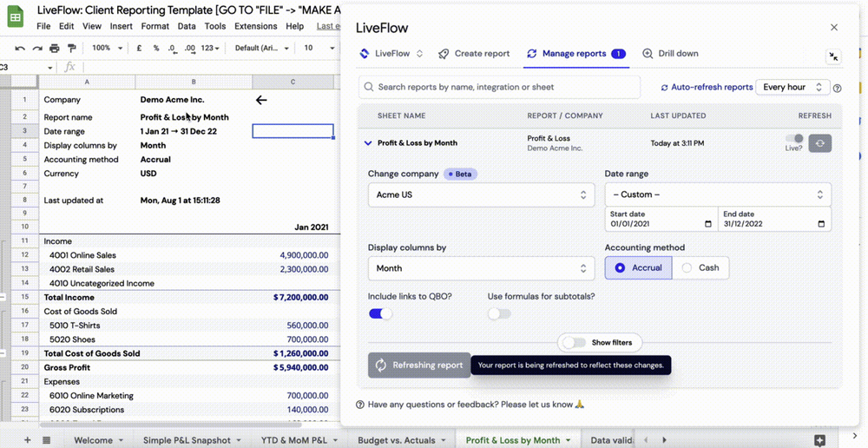The height and width of the screenshot is (448, 868).
Task: Open the 100% zoom dropdown
Action: tap(107, 48)
